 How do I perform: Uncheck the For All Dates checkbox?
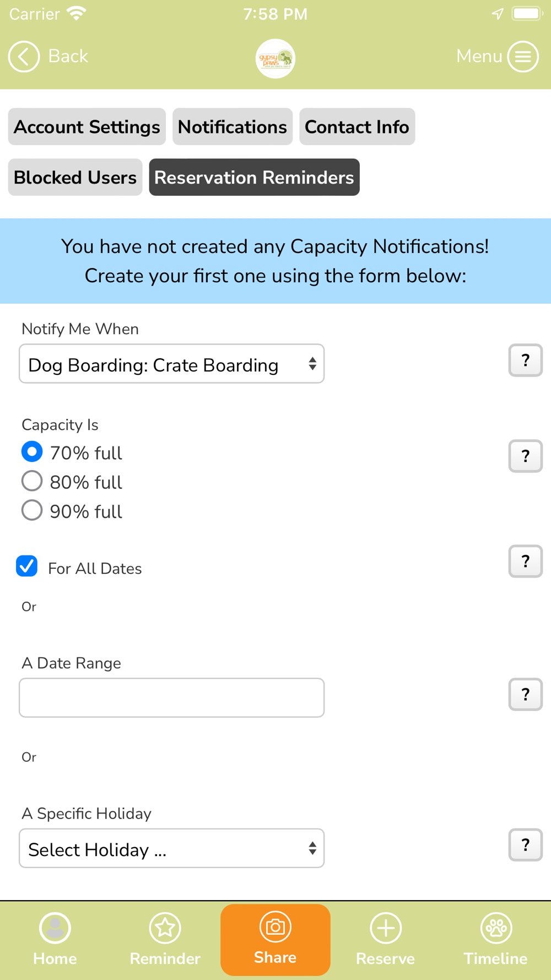27,566
